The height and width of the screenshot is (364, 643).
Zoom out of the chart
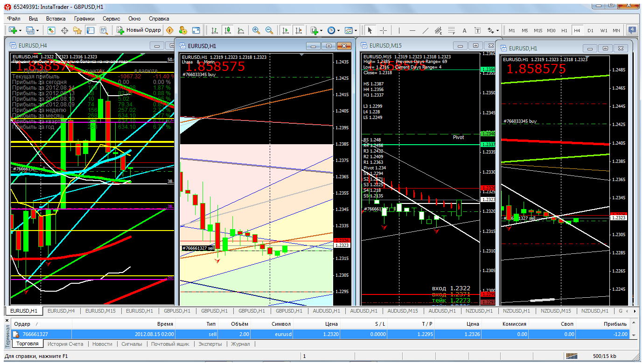tap(269, 30)
